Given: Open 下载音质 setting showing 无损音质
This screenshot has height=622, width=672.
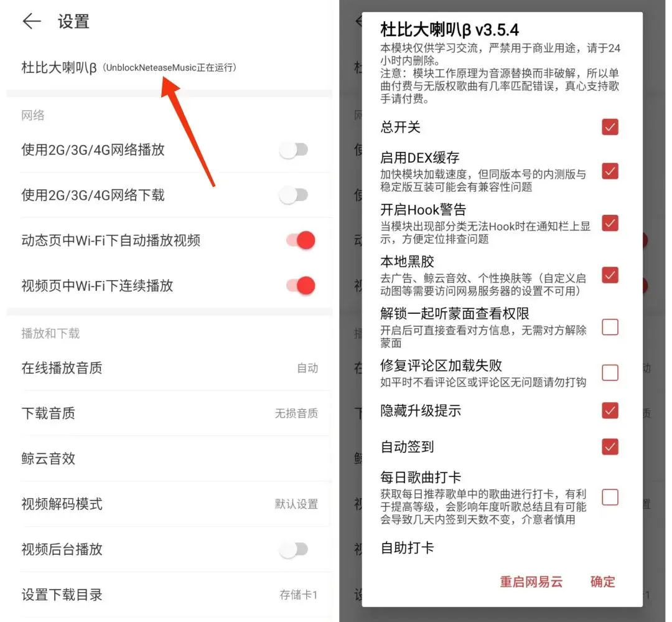Looking at the screenshot, I should [170, 413].
